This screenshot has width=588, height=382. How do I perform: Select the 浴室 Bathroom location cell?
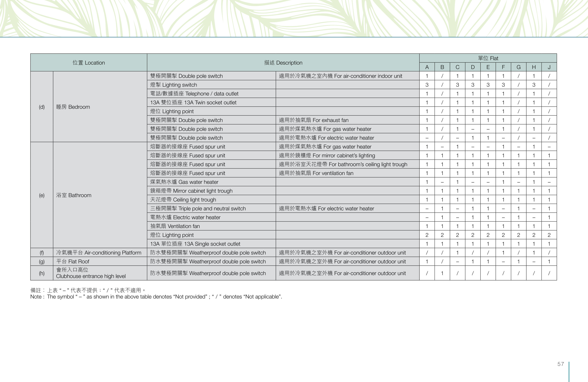(x=100, y=195)
